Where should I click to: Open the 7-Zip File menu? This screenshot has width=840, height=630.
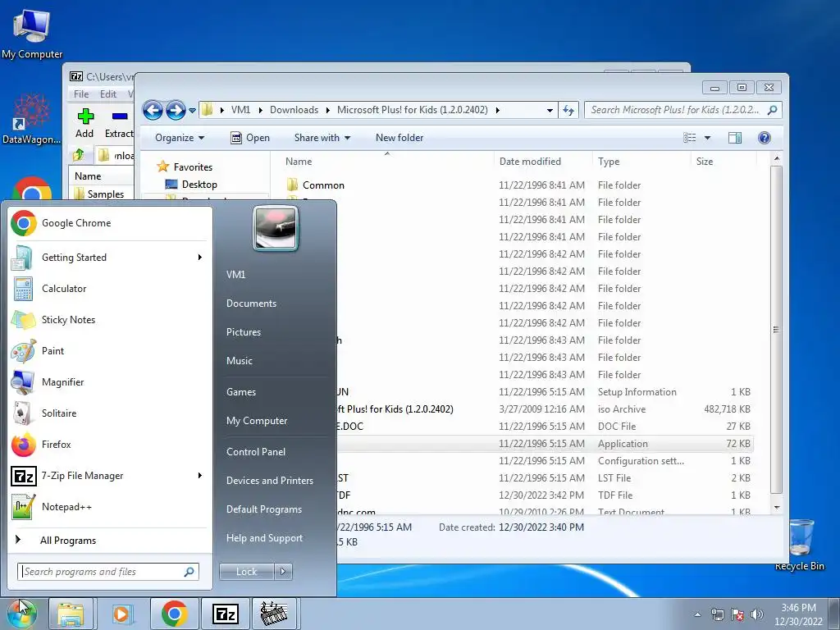click(81, 94)
